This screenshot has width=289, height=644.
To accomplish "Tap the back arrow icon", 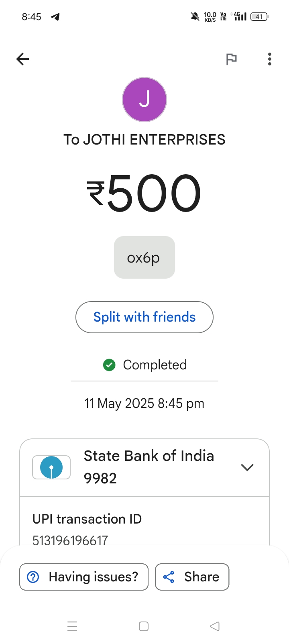I will point(23,59).
